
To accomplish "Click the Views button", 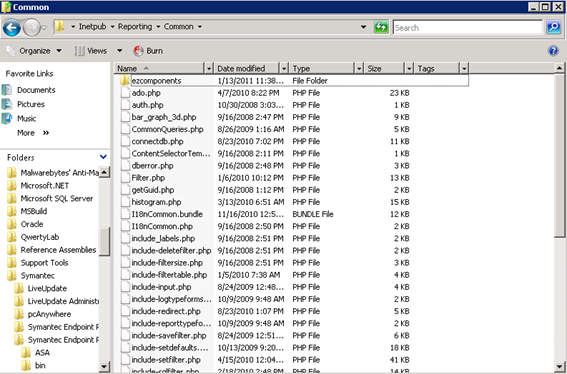I will tap(91, 51).
